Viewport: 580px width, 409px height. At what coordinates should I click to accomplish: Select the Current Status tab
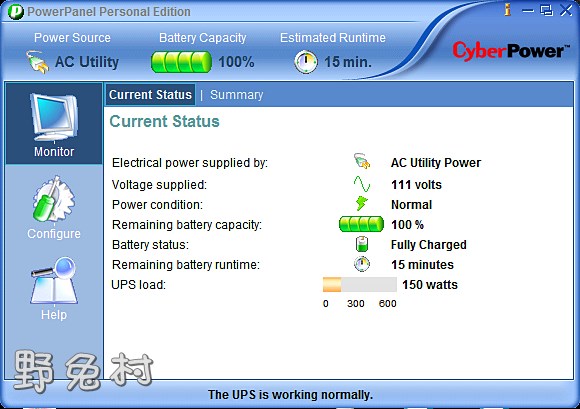(x=150, y=95)
